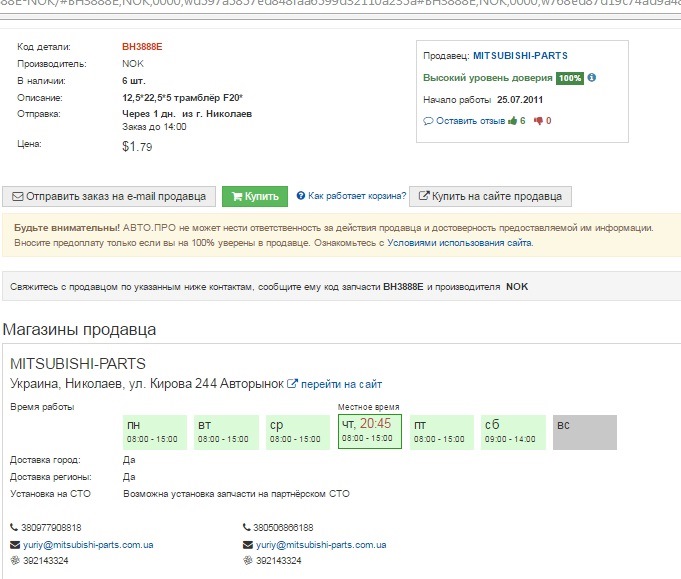Click Заказ до 14:00 text
The image size is (681, 579).
154,127
